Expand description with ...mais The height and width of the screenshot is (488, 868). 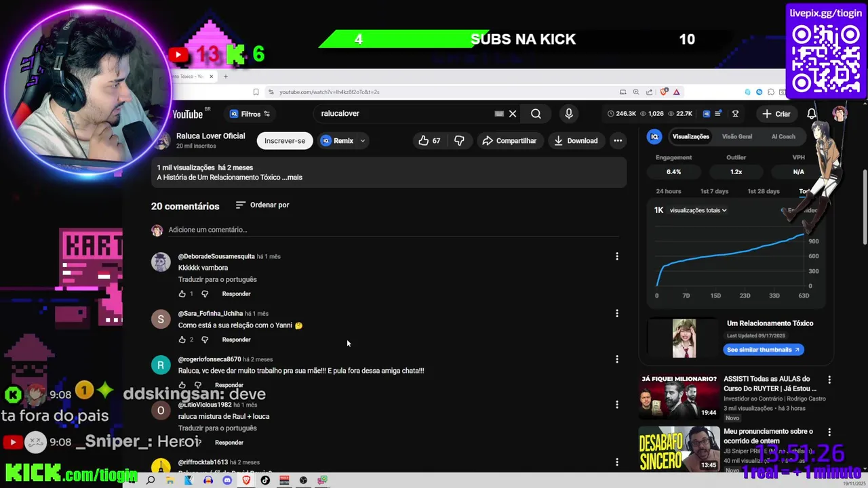pos(292,178)
